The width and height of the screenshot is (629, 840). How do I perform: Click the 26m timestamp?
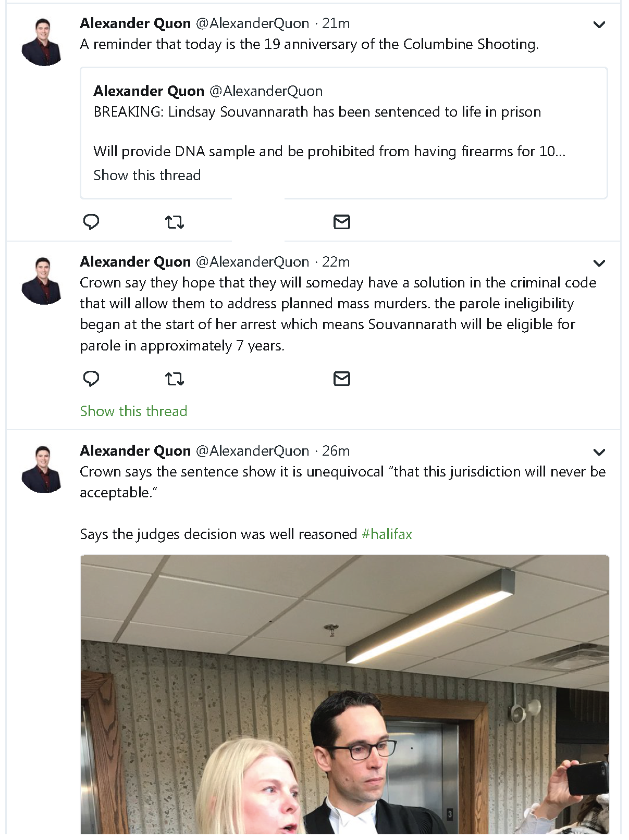pos(336,451)
